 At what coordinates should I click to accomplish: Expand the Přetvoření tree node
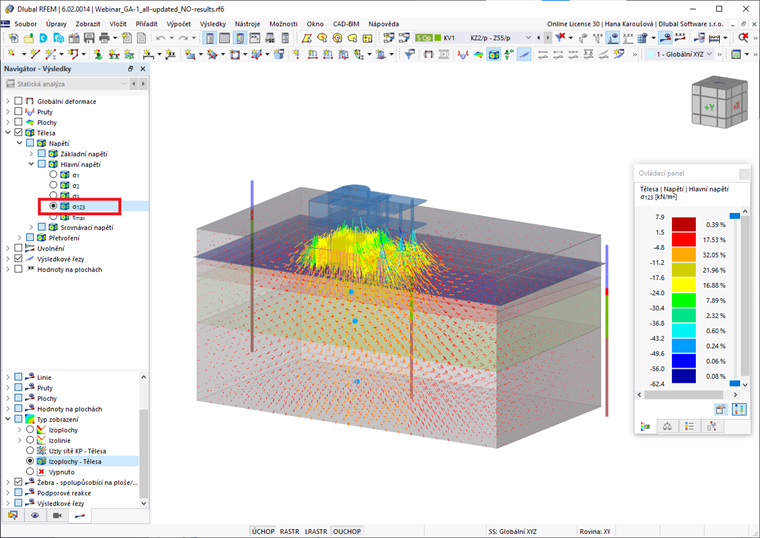[x=19, y=237]
